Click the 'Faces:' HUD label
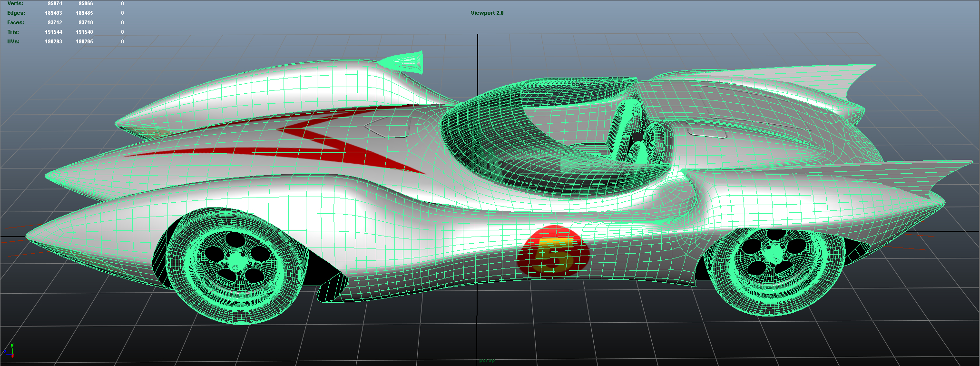This screenshot has height=366, width=980. tap(16, 22)
